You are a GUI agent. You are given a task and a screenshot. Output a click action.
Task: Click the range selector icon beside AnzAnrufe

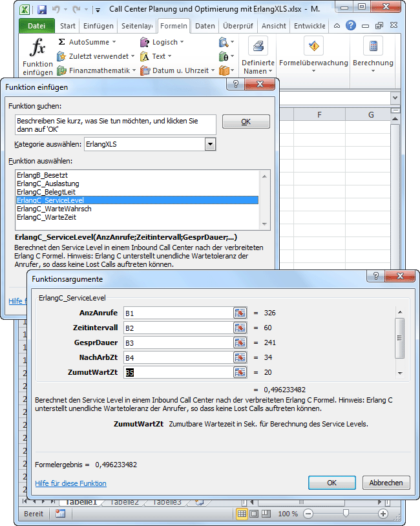pyautogui.click(x=240, y=313)
